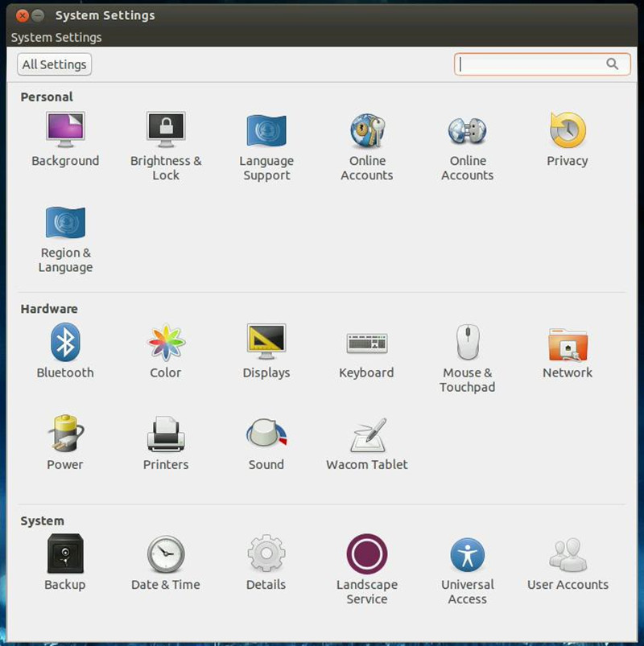Open the Color settings

pos(166,351)
